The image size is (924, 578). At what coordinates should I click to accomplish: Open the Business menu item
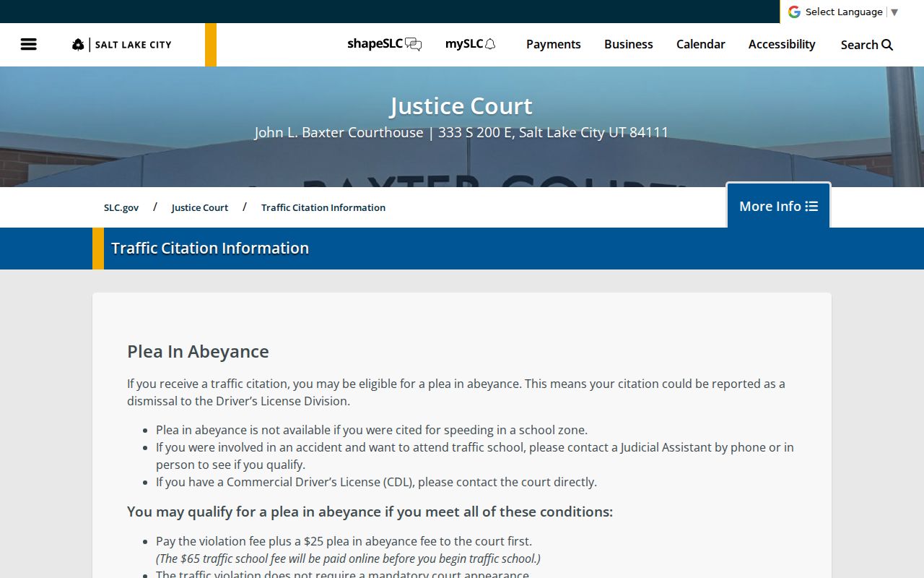click(629, 44)
